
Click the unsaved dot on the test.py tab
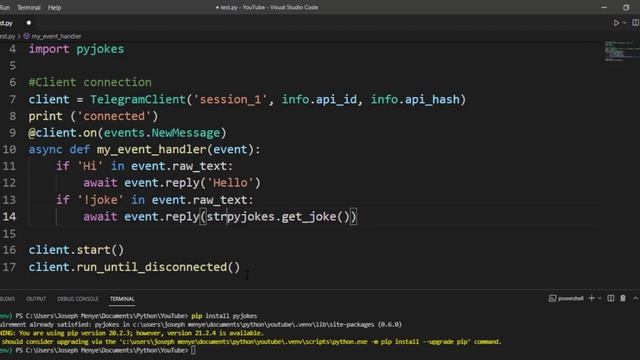pyautogui.click(x=29, y=23)
